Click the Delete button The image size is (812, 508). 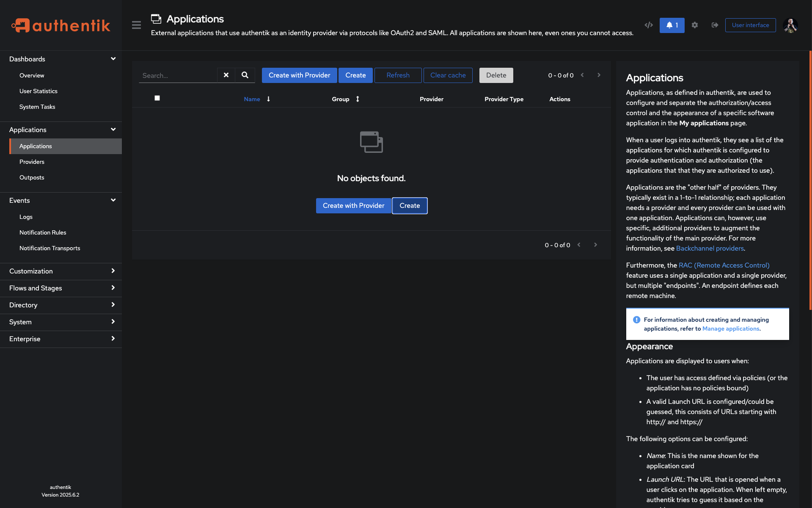pyautogui.click(x=496, y=75)
